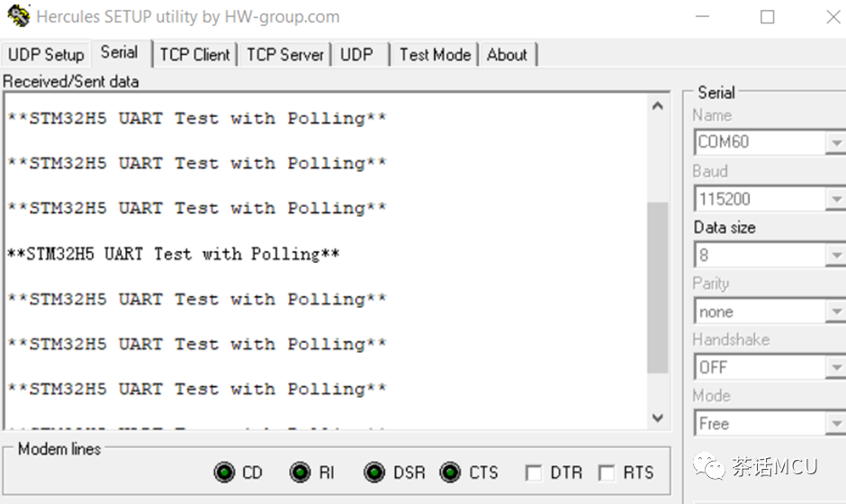
Task: Enable the RTS checkbox
Action: click(607, 473)
